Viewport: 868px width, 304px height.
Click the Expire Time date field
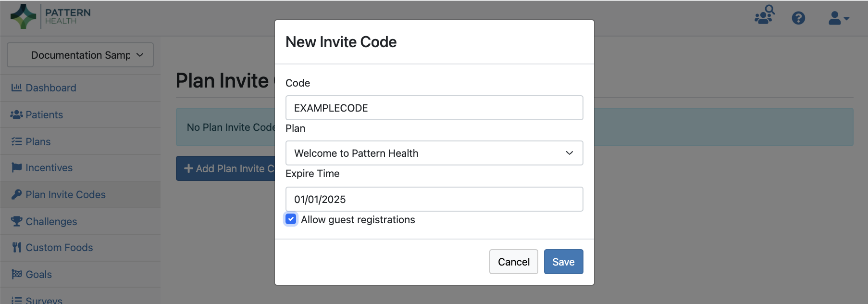click(x=434, y=199)
